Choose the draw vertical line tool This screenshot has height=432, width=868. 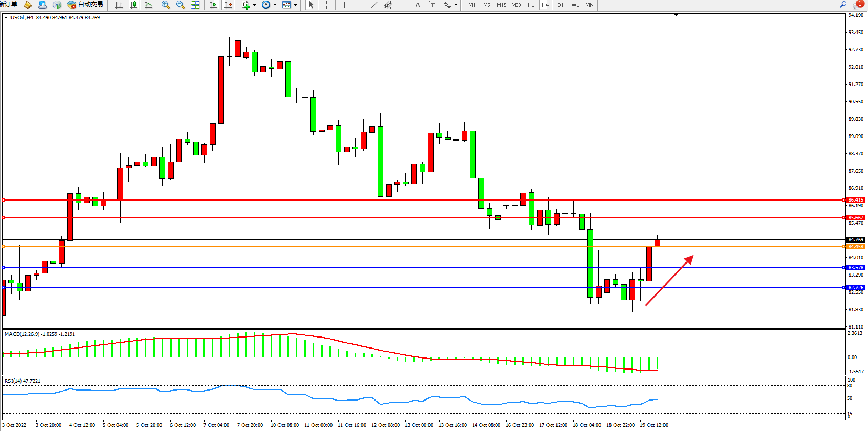[x=344, y=5]
